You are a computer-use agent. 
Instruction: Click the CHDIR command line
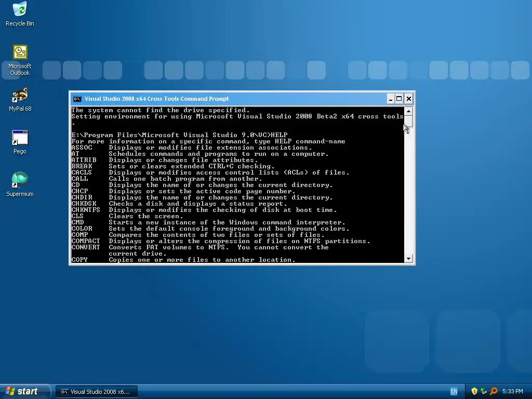coord(202,197)
